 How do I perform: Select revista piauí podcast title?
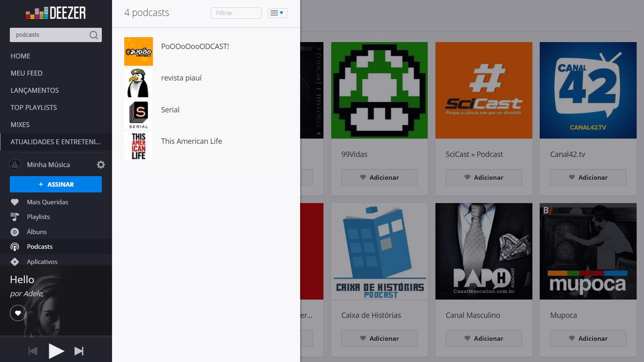point(181,78)
